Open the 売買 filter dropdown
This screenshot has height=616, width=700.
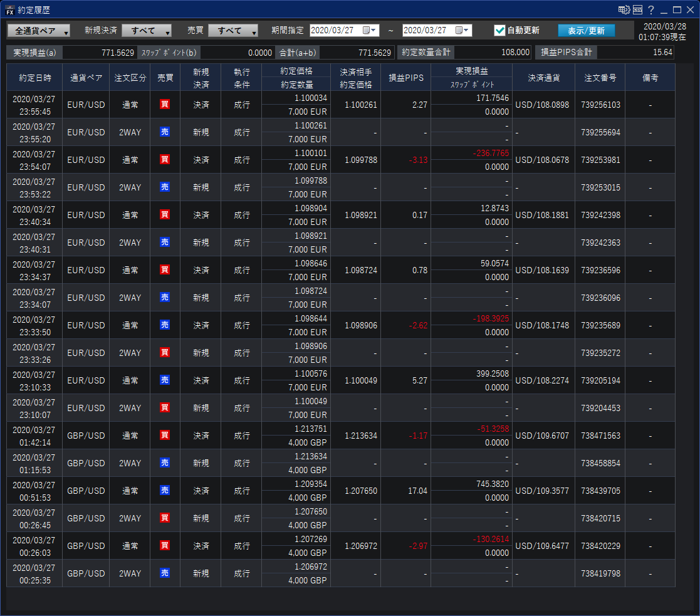pyautogui.click(x=233, y=31)
